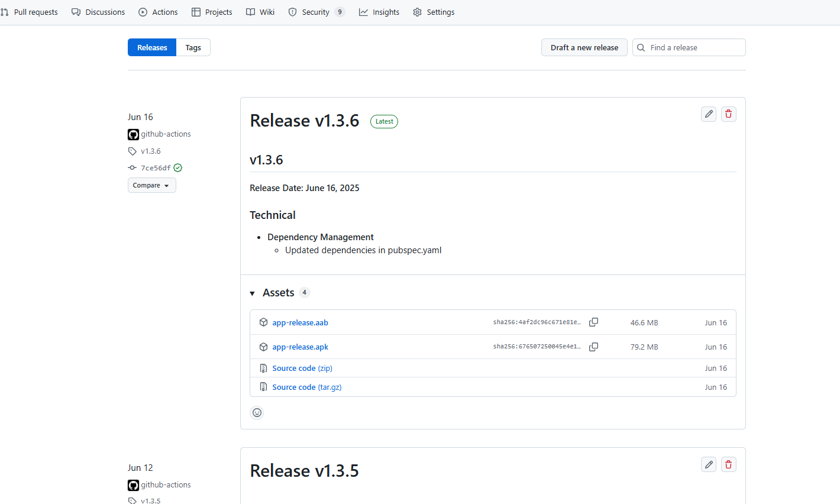
Task: Click Draft a new release button
Action: pyautogui.click(x=584, y=47)
